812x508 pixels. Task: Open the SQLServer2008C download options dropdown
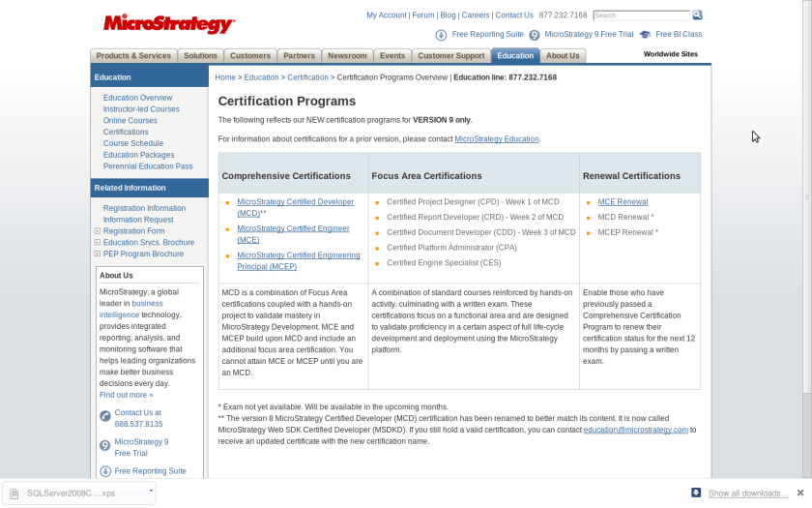click(x=151, y=491)
